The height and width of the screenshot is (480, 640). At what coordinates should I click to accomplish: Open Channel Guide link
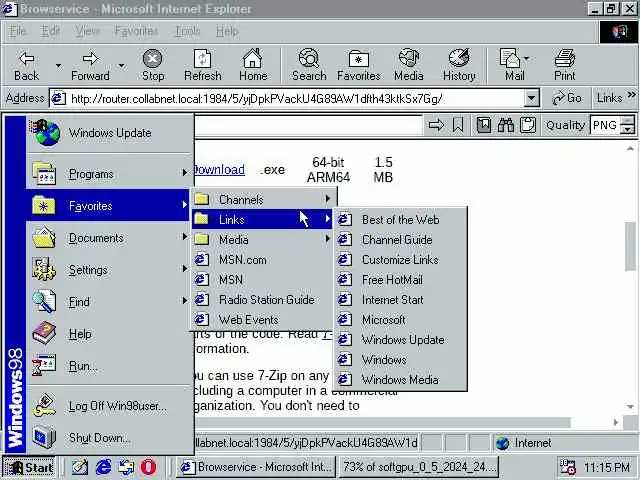point(400,240)
